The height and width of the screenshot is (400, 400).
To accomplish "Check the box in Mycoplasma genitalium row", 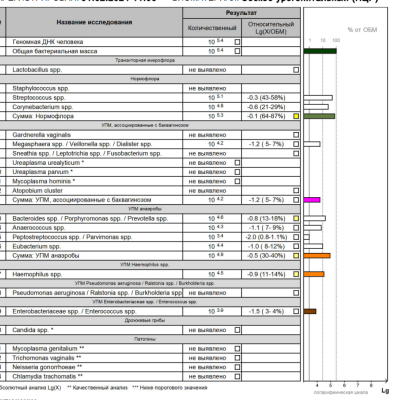I will click(237, 349).
